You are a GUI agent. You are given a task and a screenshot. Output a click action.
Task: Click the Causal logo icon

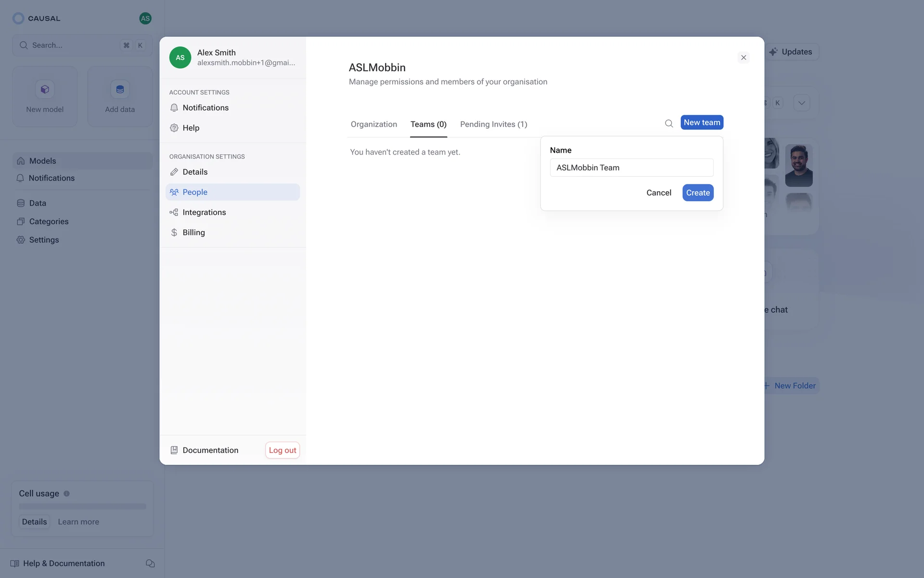(x=18, y=18)
